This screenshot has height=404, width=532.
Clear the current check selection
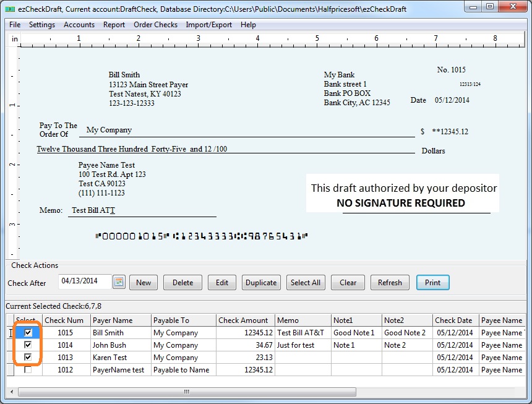(x=348, y=282)
